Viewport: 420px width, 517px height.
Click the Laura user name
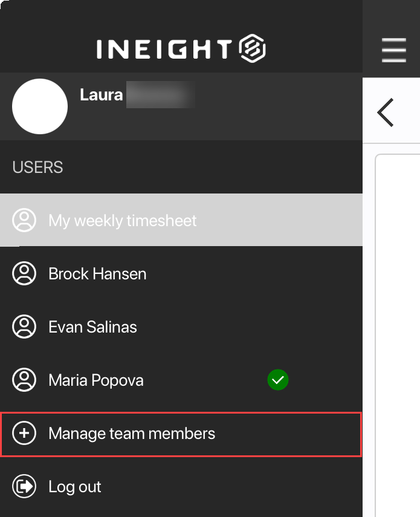click(102, 95)
